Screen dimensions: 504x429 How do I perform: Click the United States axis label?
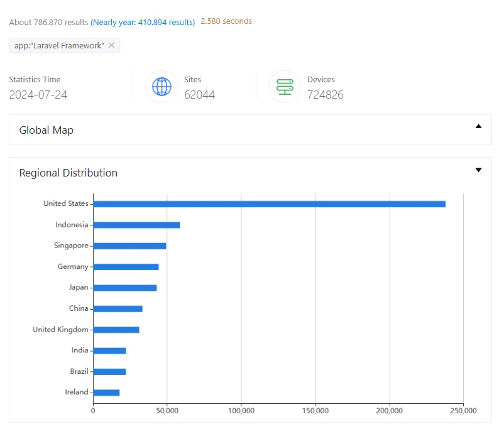(66, 204)
